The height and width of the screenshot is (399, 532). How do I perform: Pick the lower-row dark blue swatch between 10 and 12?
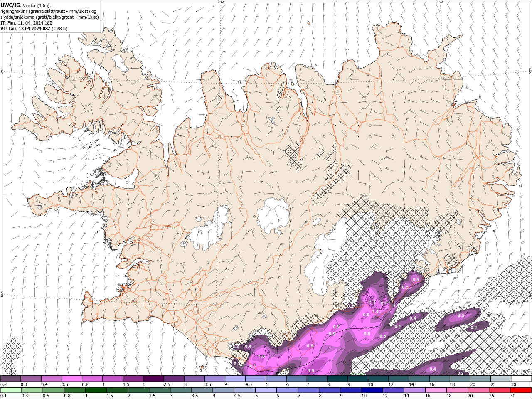[372, 390]
